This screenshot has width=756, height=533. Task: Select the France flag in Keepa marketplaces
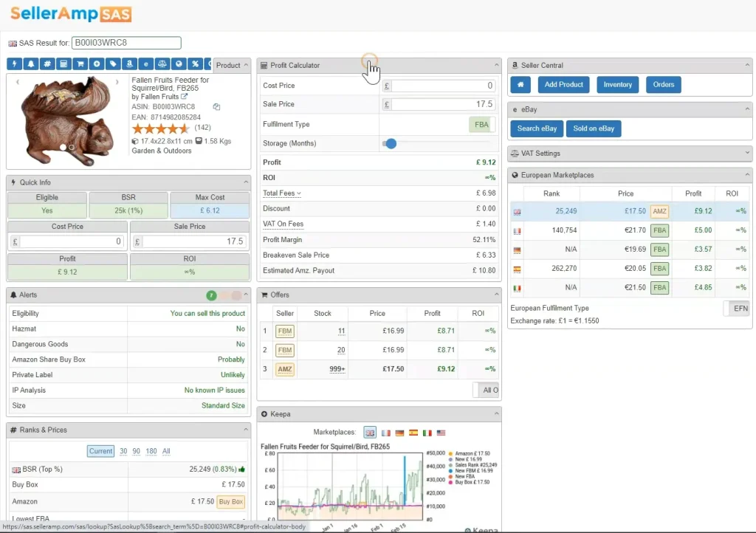click(385, 433)
